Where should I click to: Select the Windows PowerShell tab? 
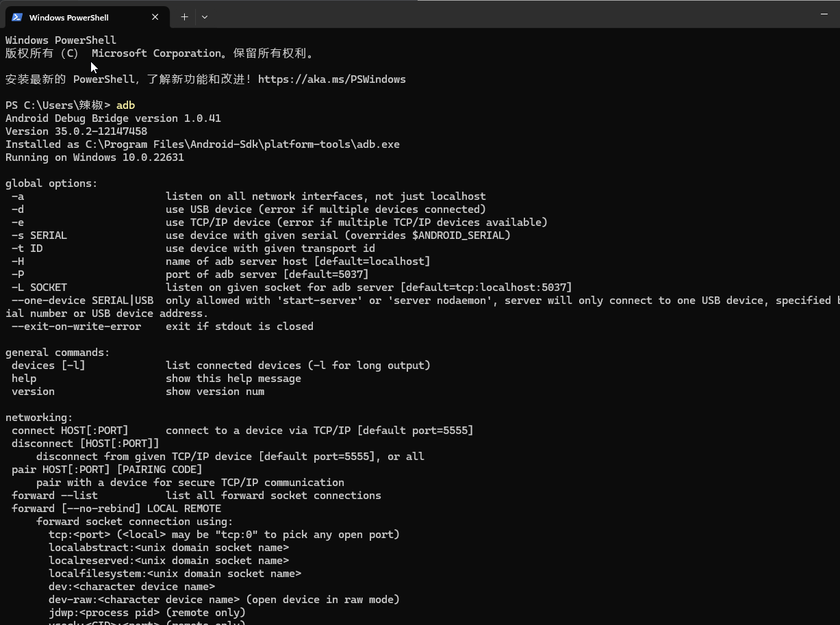point(86,17)
